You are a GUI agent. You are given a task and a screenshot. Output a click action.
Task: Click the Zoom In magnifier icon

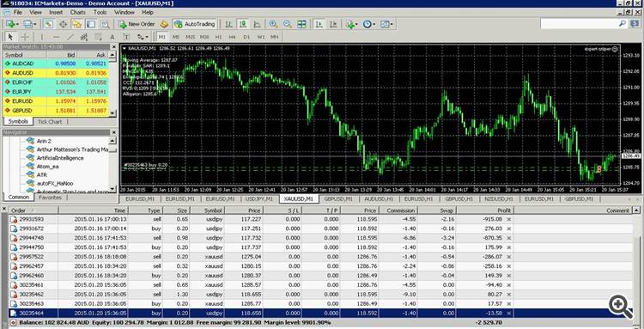[x=273, y=24]
